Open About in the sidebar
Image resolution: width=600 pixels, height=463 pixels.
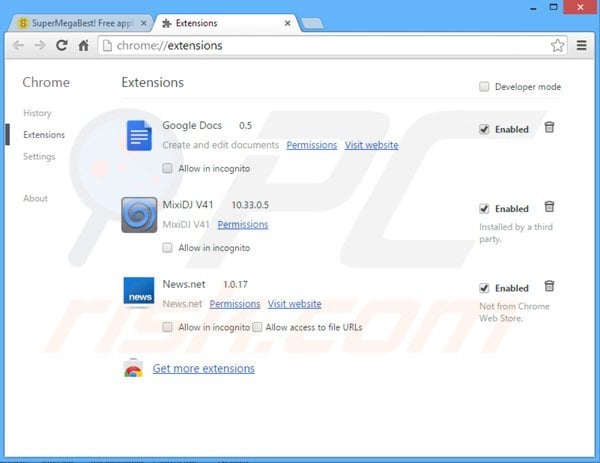point(35,198)
